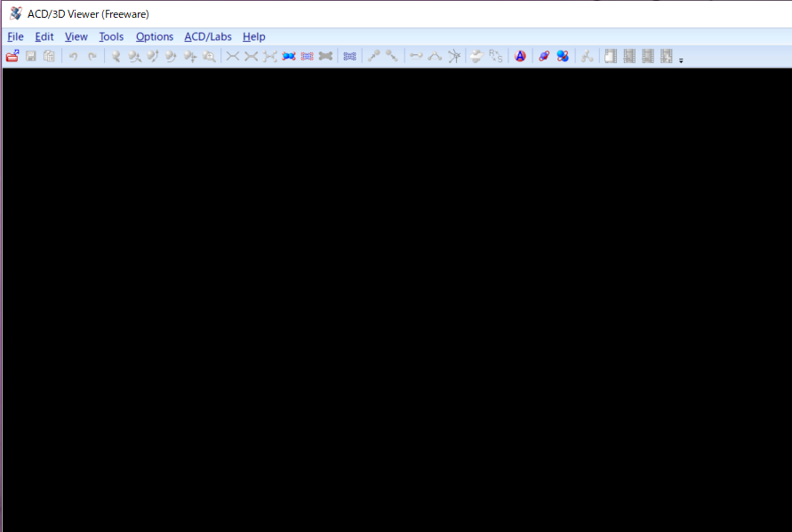The height and width of the screenshot is (532, 792).
Task: Select the Bond Angle measurement tool icon
Action: click(x=435, y=56)
